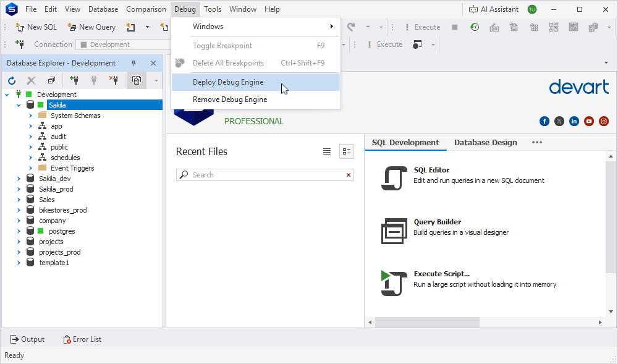Pin the Database Explorer panel

[x=133, y=63]
